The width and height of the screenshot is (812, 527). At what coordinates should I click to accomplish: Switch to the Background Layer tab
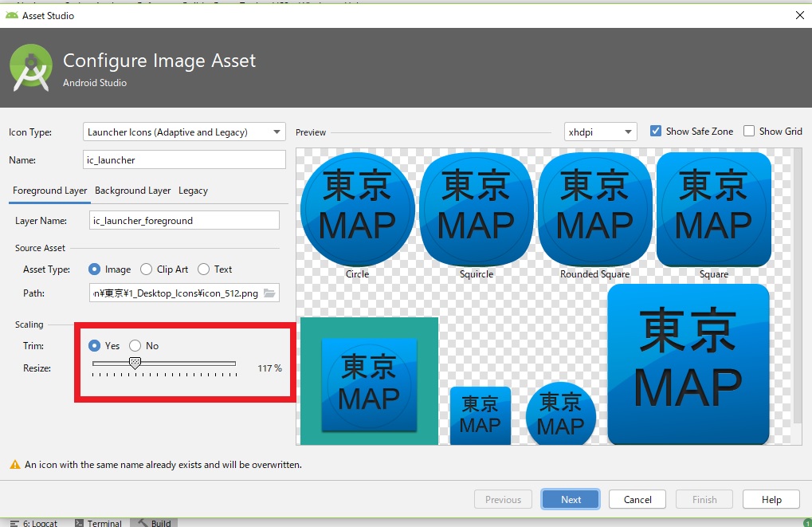click(132, 191)
